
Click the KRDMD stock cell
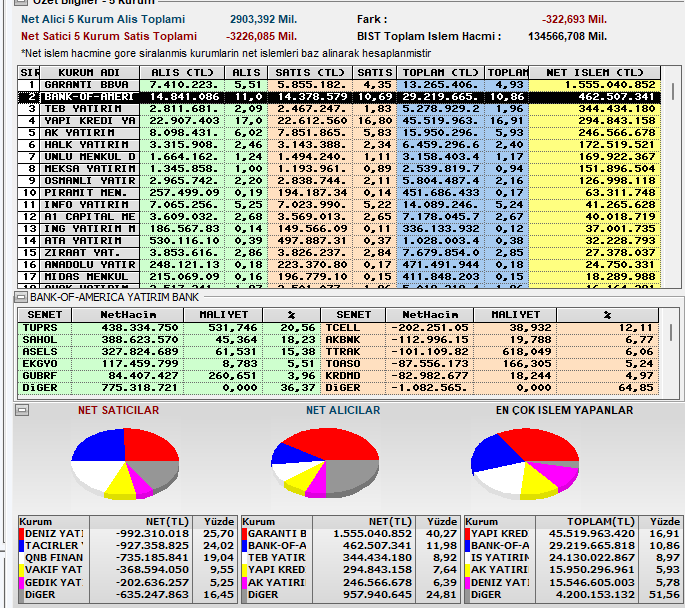[x=353, y=376]
